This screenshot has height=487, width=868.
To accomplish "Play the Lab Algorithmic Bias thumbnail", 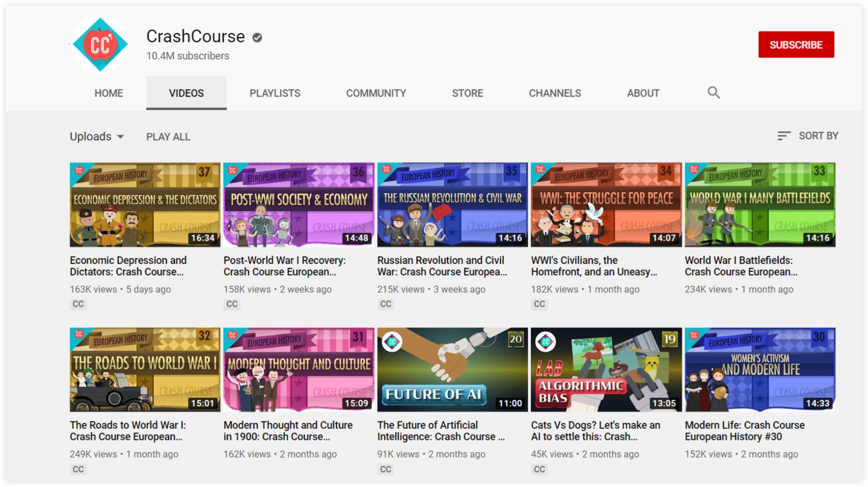I will [x=606, y=370].
